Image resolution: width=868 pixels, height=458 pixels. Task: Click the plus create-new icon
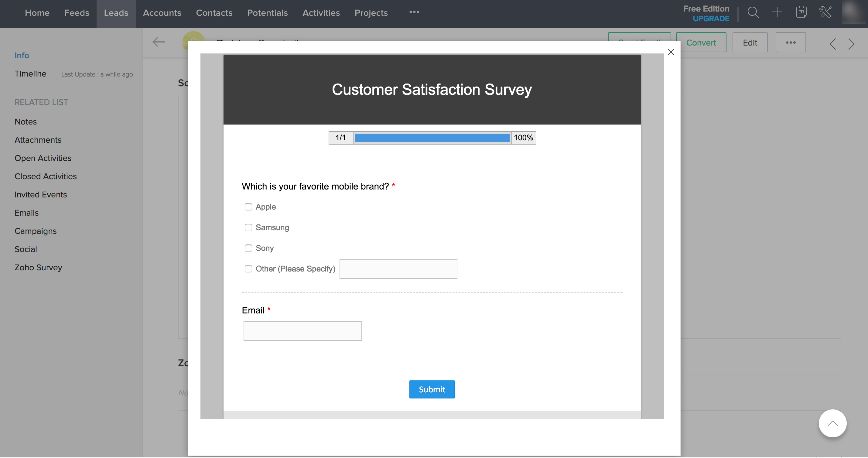coord(777,12)
